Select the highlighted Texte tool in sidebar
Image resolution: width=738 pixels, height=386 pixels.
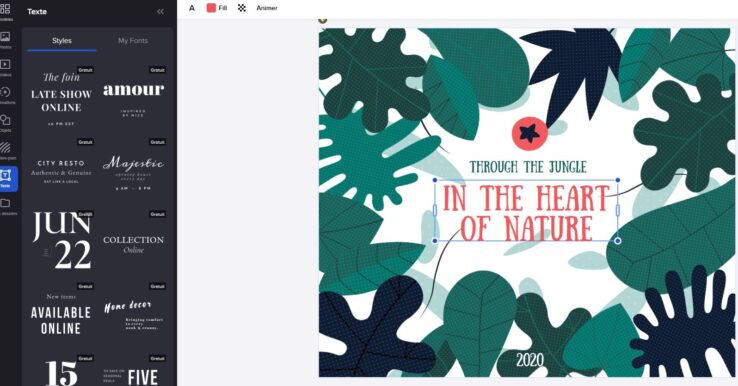pyautogui.click(x=7, y=179)
